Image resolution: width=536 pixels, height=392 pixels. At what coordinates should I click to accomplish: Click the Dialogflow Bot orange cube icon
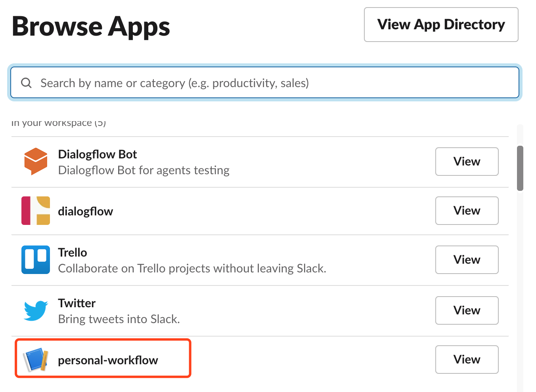(36, 162)
